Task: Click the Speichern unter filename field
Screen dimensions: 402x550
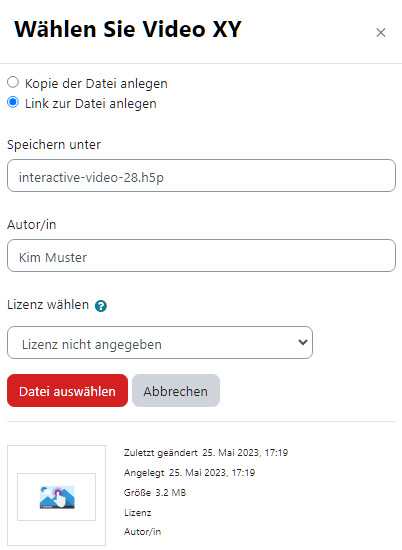Action: coord(201,175)
